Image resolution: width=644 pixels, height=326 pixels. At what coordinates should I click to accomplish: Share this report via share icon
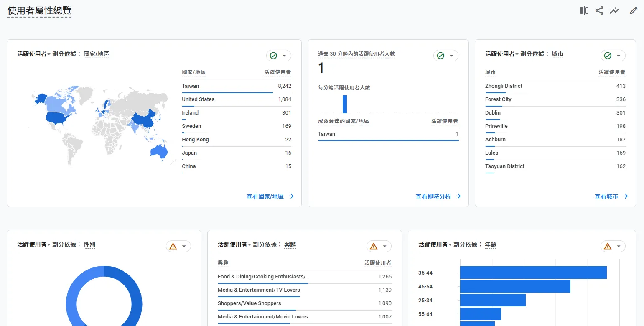click(599, 10)
